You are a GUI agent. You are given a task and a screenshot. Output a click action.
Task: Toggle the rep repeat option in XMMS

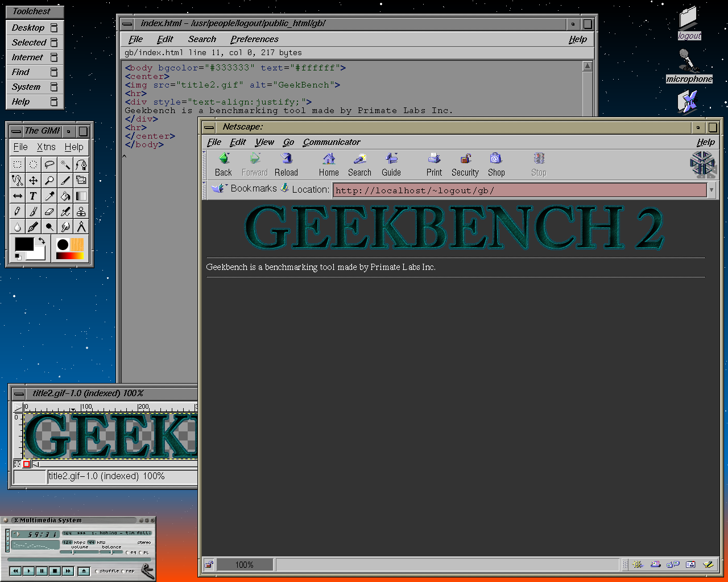click(123, 571)
